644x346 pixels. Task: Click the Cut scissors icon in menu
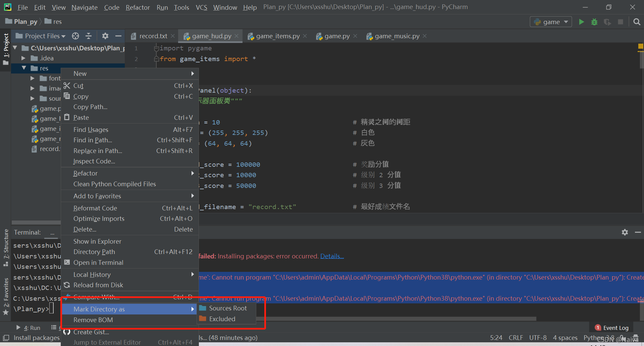[67, 86]
